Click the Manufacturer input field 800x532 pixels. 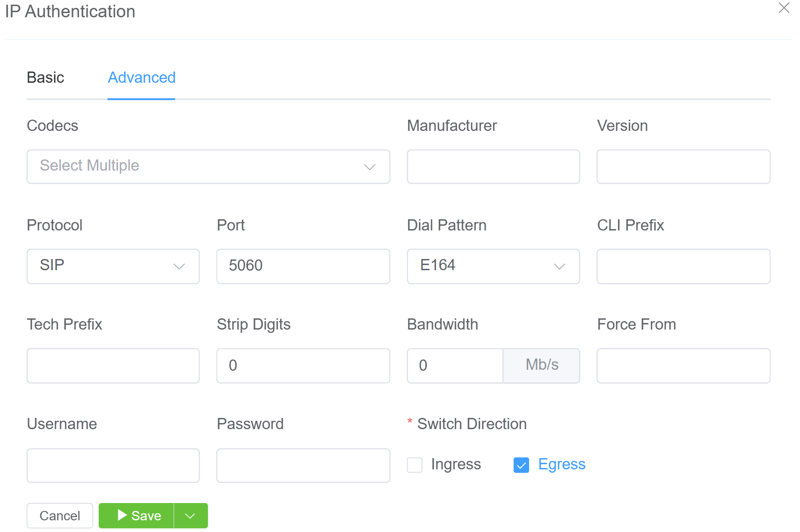click(493, 166)
